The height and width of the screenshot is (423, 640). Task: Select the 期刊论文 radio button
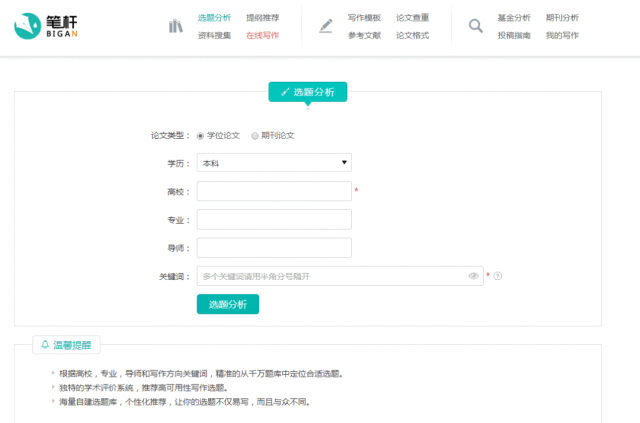(255, 136)
